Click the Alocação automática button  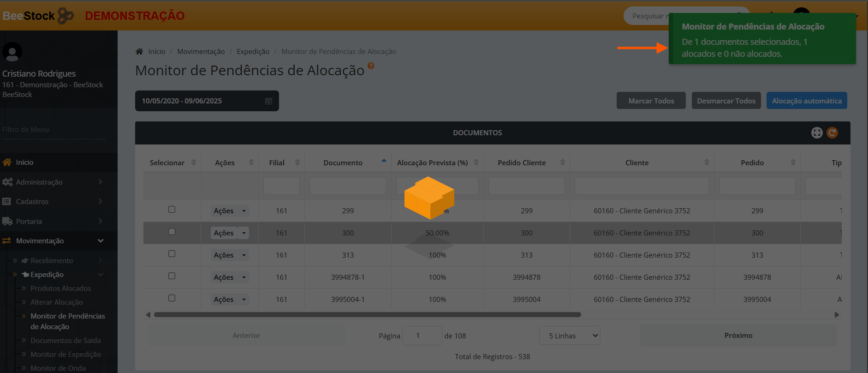tap(806, 101)
